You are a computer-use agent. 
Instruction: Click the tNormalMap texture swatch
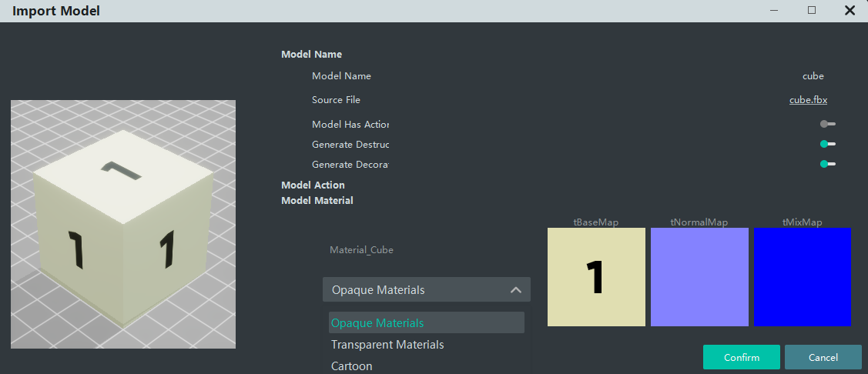699,277
